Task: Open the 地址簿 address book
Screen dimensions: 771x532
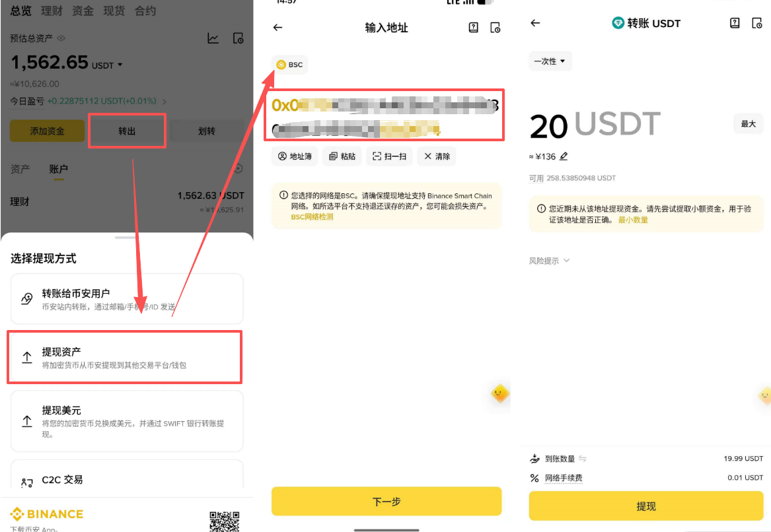Action: (x=295, y=156)
